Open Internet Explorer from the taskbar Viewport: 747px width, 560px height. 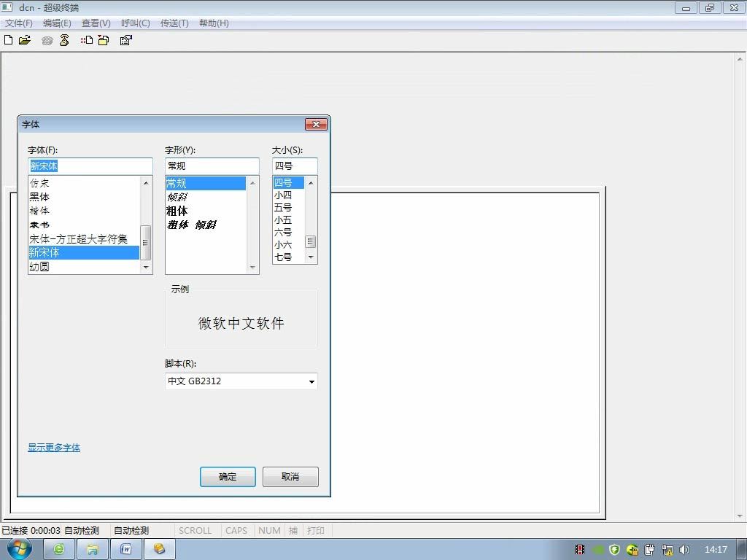(59, 549)
